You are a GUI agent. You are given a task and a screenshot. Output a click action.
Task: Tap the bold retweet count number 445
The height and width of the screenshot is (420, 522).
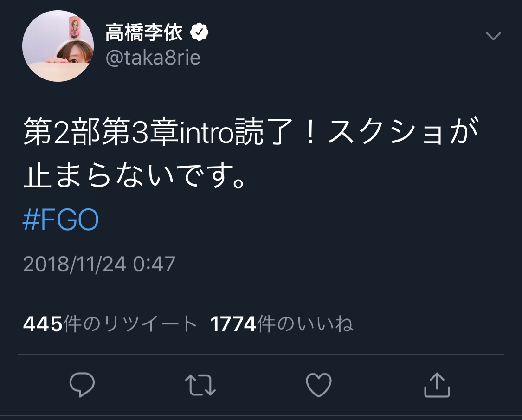42,324
